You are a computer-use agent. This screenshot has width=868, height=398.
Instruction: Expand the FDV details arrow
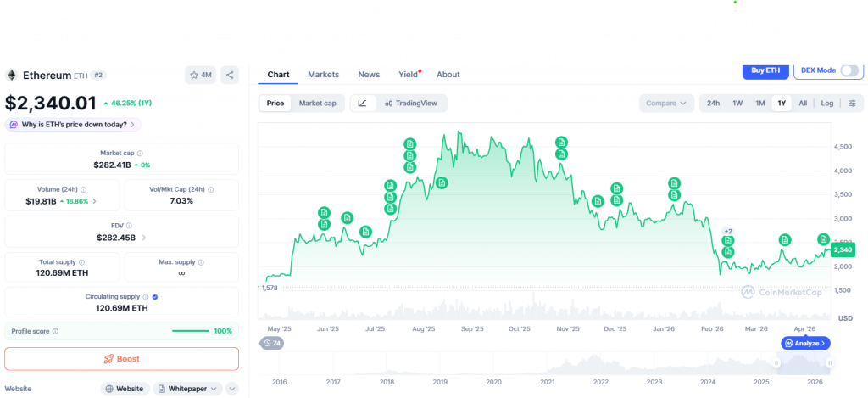144,238
